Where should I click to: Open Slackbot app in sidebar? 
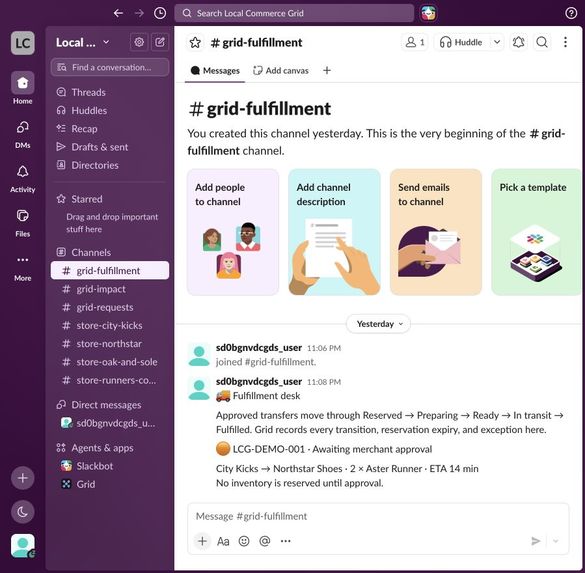pyautogui.click(x=110, y=466)
